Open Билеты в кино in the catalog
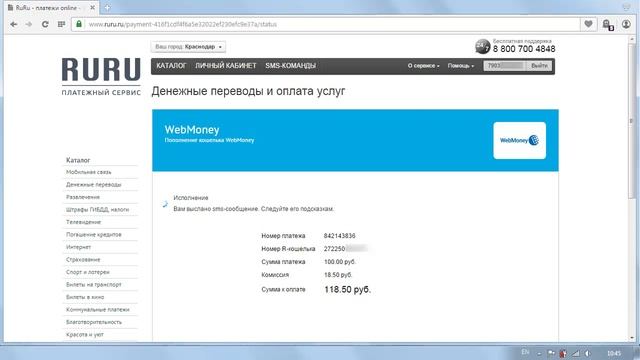The width and height of the screenshot is (640, 360). pyautogui.click(x=85, y=297)
